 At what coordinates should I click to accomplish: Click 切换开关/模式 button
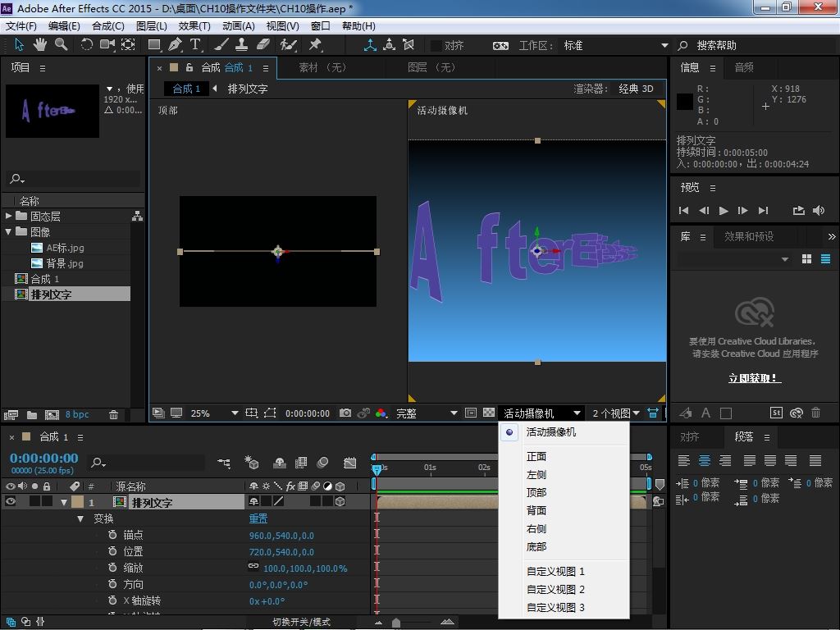point(302,622)
